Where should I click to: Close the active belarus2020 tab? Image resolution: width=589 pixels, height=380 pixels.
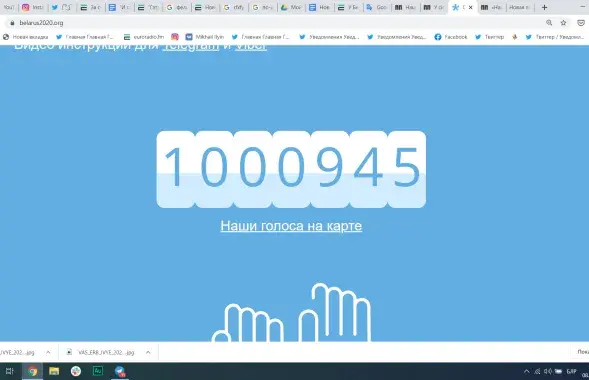tap(470, 7)
